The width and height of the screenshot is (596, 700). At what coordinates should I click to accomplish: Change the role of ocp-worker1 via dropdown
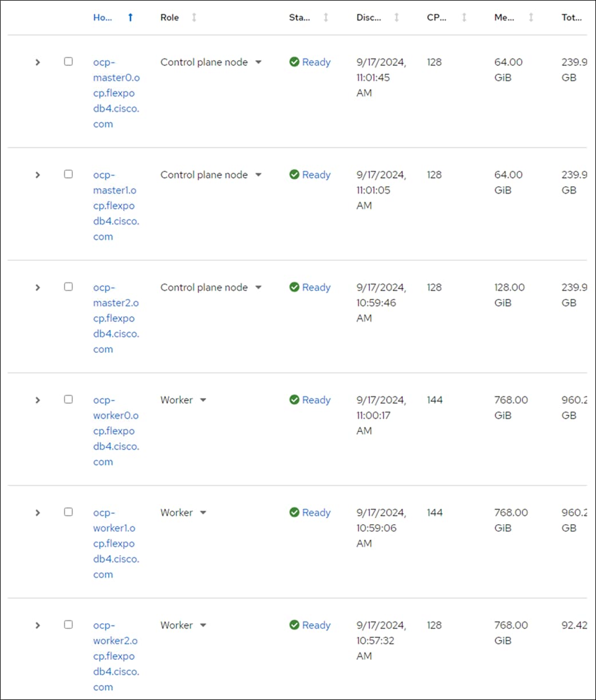[203, 513]
